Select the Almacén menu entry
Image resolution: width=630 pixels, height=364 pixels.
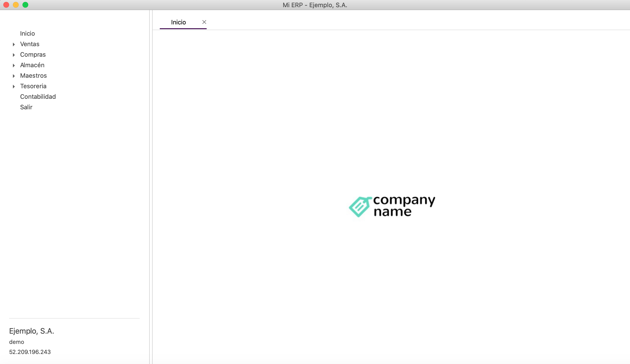tap(32, 65)
